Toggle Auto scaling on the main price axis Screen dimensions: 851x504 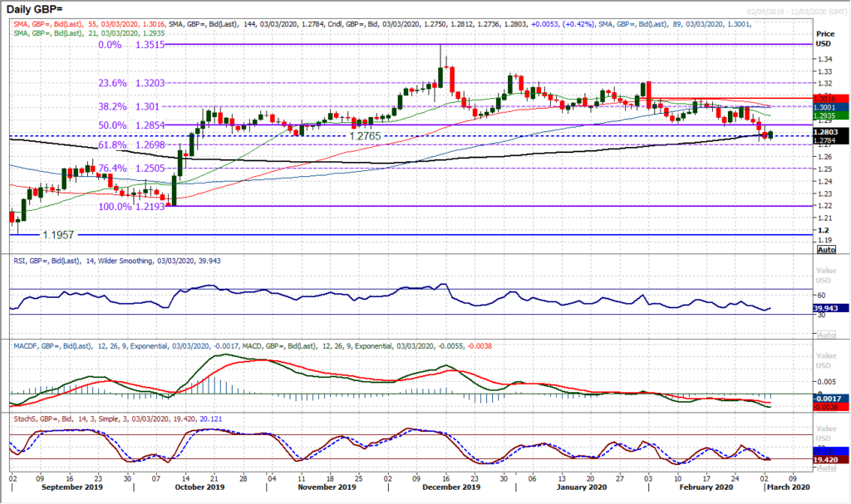(x=828, y=248)
